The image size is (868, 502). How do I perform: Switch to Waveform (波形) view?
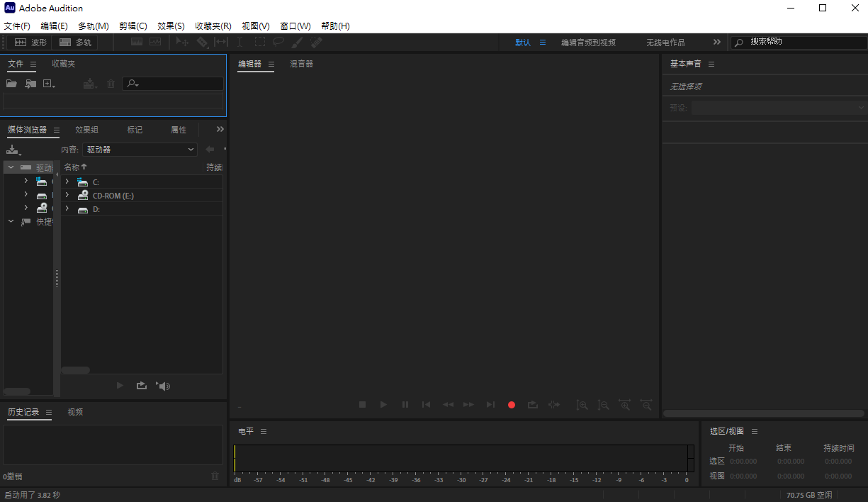point(31,43)
